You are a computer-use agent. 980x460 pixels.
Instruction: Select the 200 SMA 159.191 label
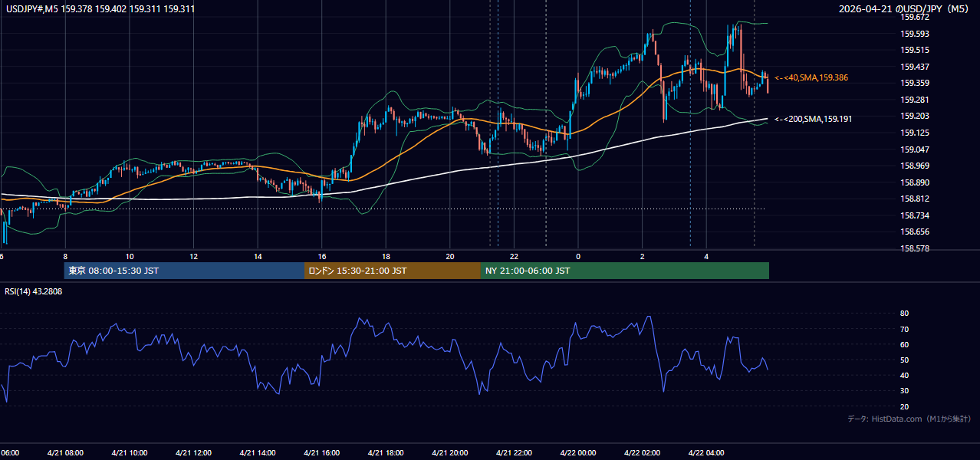coord(813,120)
